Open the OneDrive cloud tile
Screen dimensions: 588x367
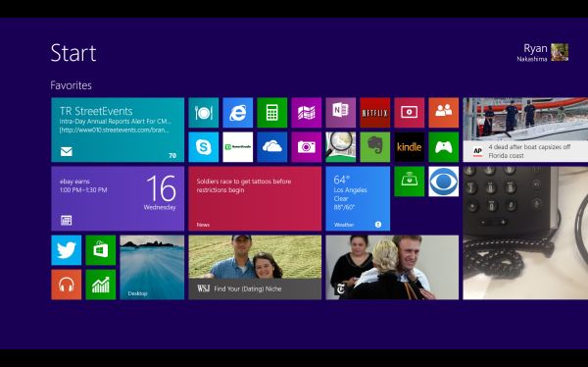(272, 147)
